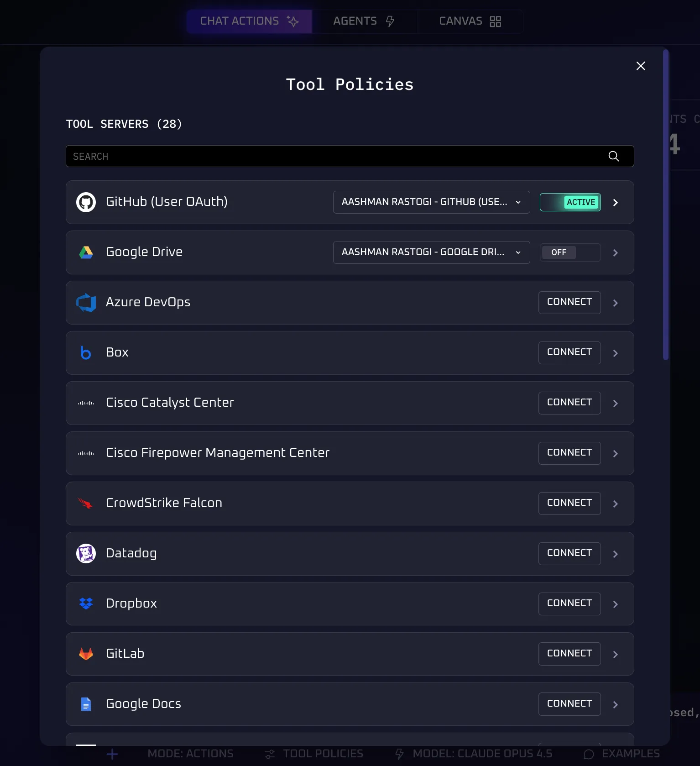Connect CrowdStrike Falcon
The height and width of the screenshot is (766, 700).
pyautogui.click(x=569, y=503)
